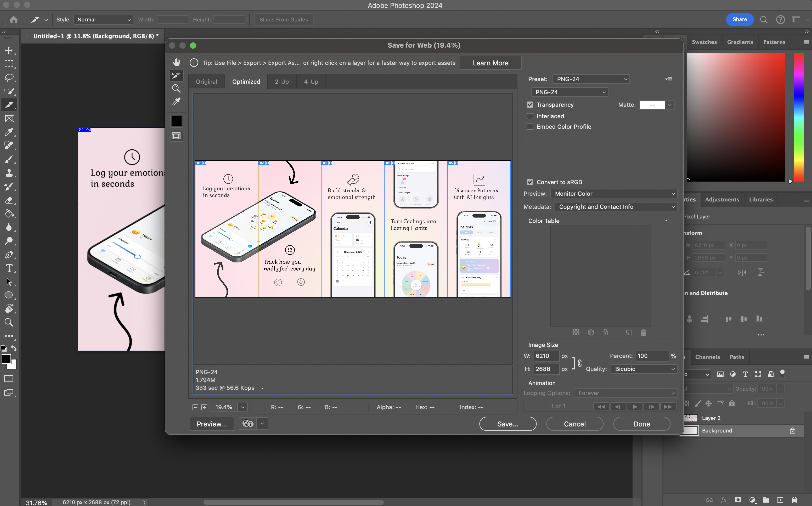Toggle slice visibility in Save for Web

point(176,136)
